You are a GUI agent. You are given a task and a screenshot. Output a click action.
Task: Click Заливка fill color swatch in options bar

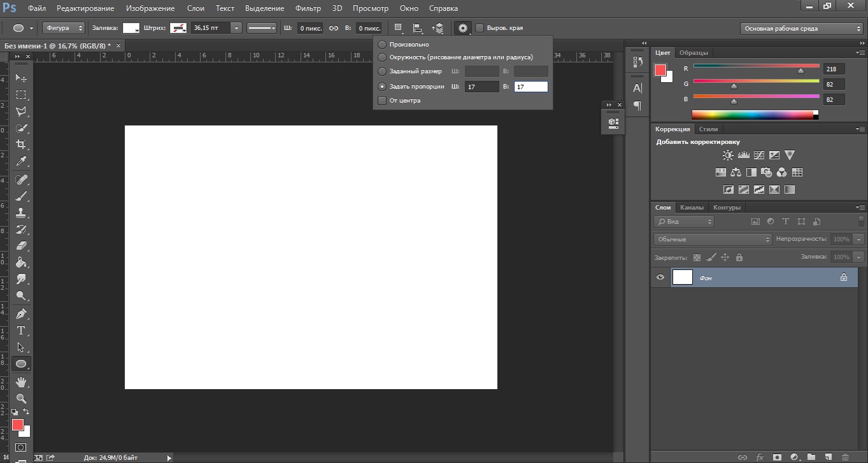tap(131, 28)
